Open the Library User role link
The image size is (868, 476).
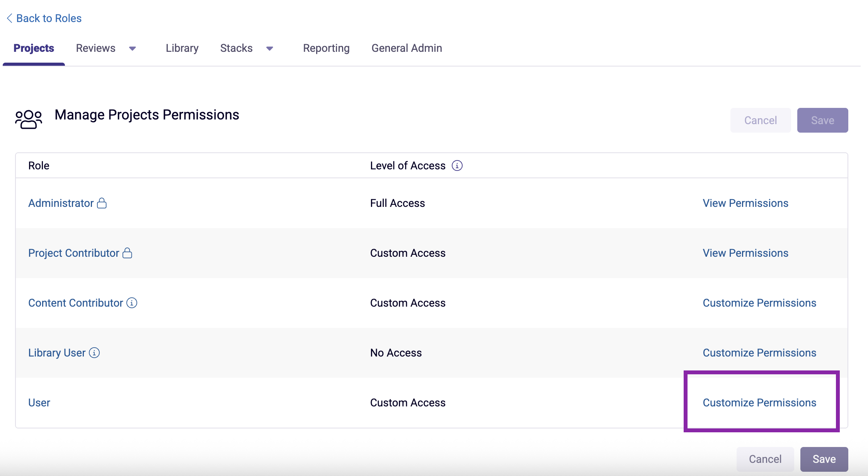point(57,353)
